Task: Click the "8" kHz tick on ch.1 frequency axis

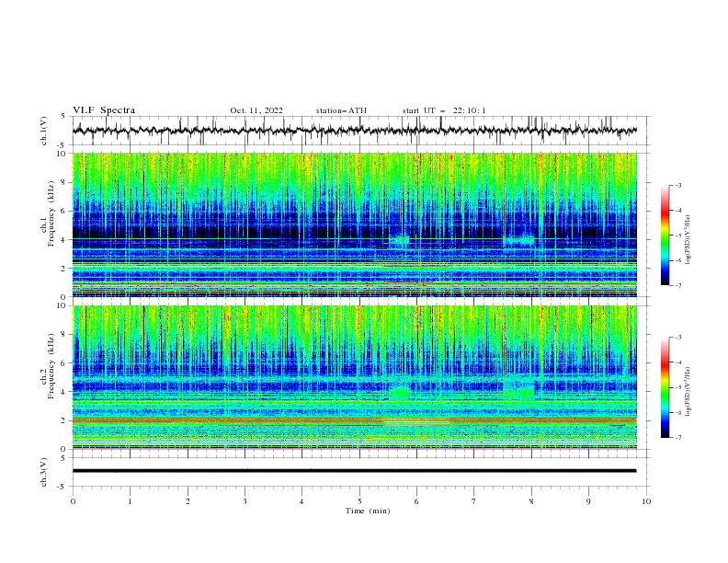Action: pyautogui.click(x=64, y=182)
